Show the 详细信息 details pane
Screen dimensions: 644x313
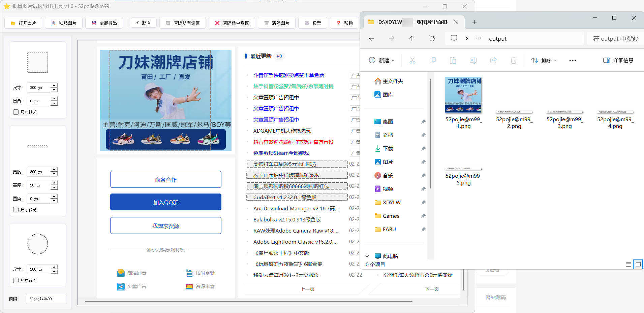618,60
